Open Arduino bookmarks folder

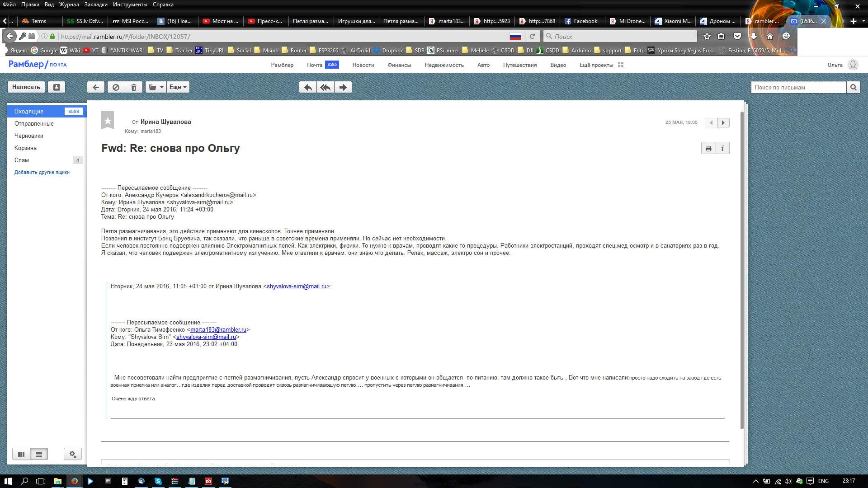(576, 50)
